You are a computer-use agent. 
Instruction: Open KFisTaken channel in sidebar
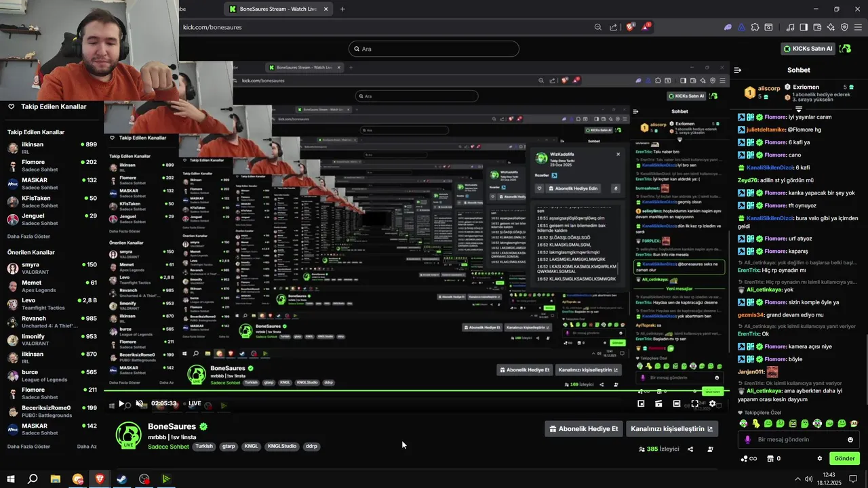pos(52,201)
